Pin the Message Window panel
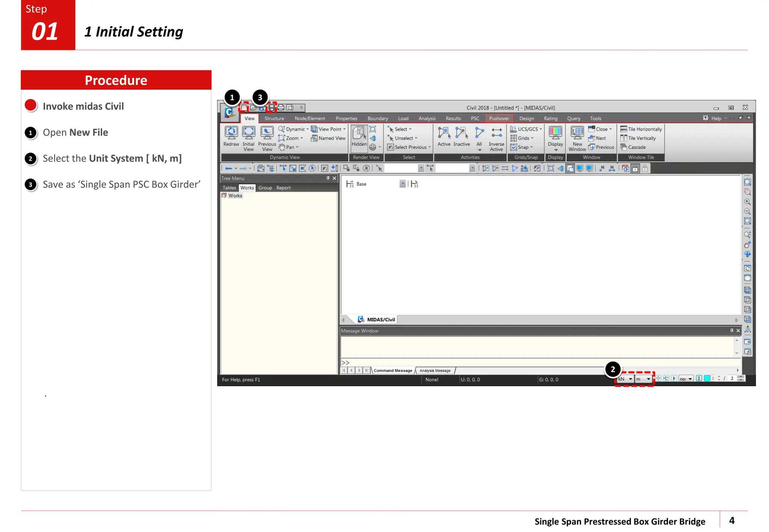The image size is (769, 532). pyautogui.click(x=731, y=331)
